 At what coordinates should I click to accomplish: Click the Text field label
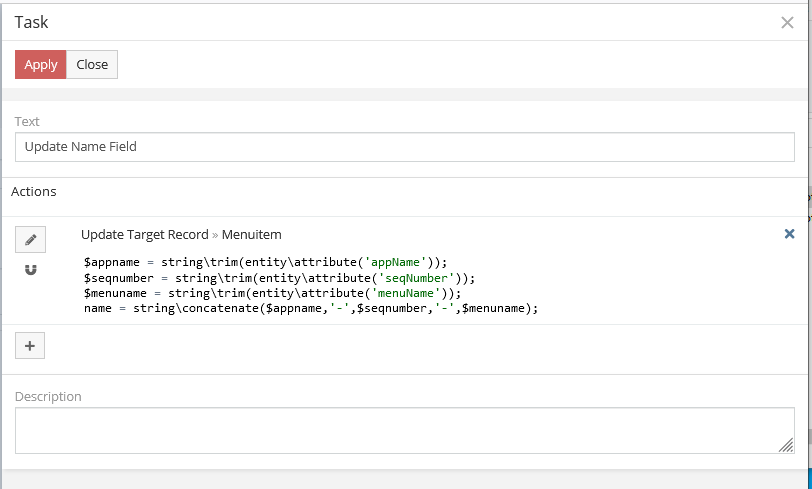(27, 121)
